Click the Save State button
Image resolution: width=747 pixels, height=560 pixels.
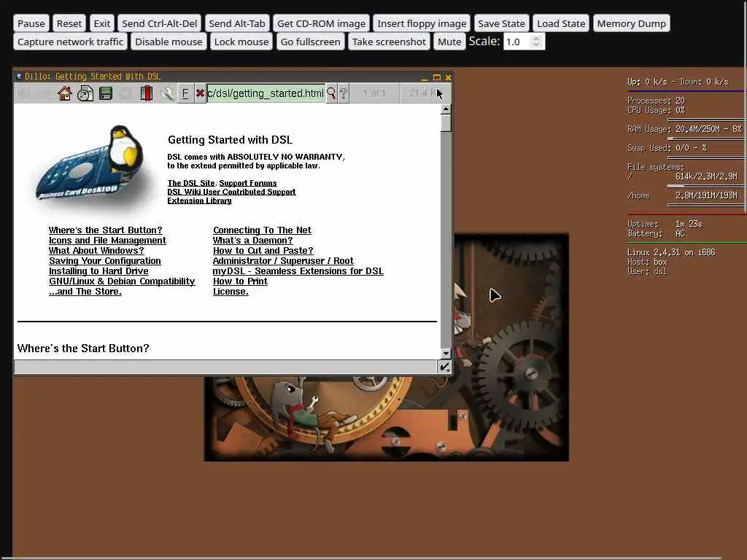pyautogui.click(x=501, y=23)
